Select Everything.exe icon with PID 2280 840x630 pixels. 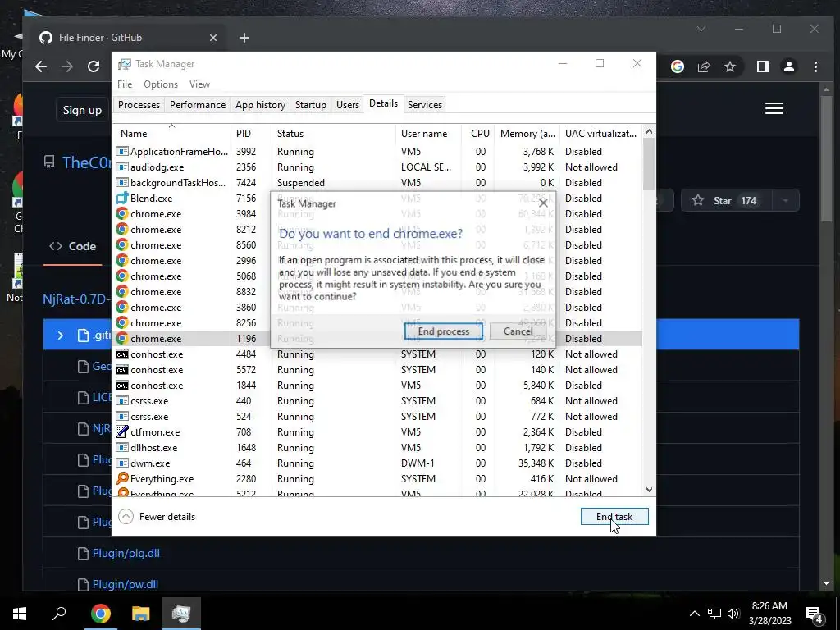(x=122, y=478)
